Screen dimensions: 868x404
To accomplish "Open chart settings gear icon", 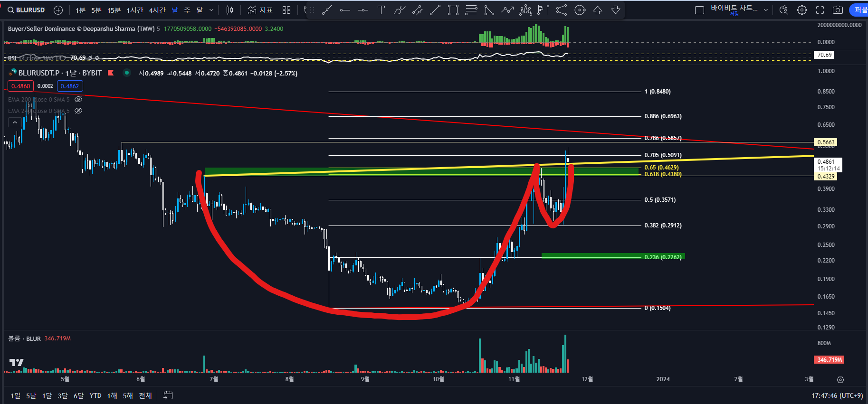I will tap(802, 10).
